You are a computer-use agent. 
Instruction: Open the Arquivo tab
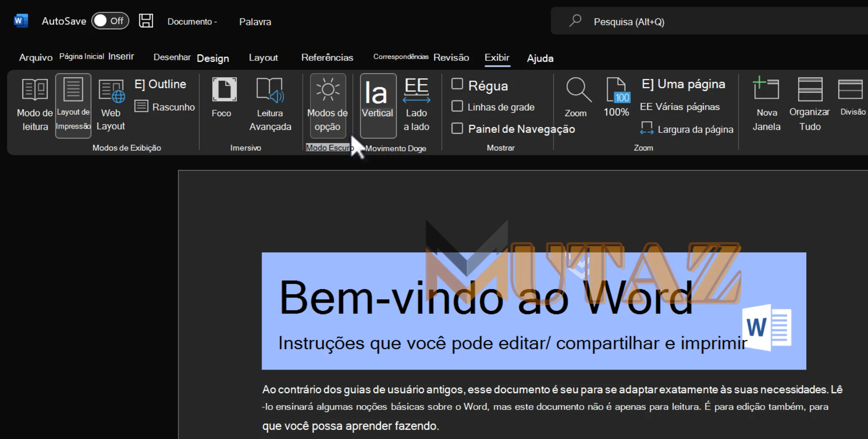click(x=36, y=57)
